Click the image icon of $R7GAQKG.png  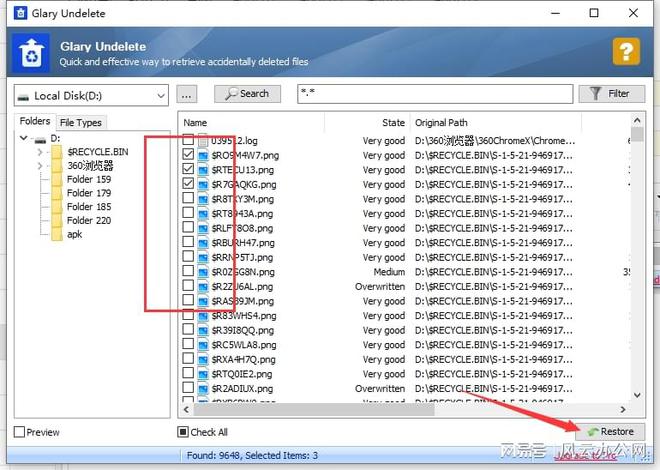click(x=203, y=184)
